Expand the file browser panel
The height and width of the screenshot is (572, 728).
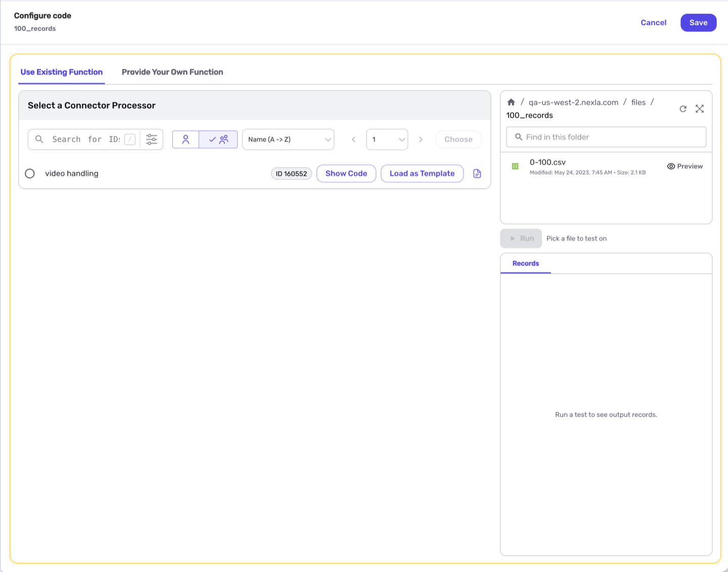(700, 109)
